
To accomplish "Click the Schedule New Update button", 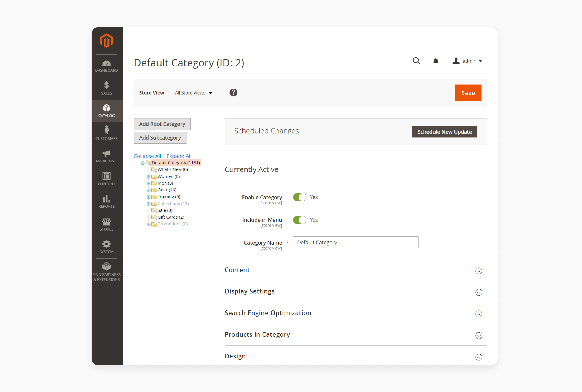I will coord(444,132).
